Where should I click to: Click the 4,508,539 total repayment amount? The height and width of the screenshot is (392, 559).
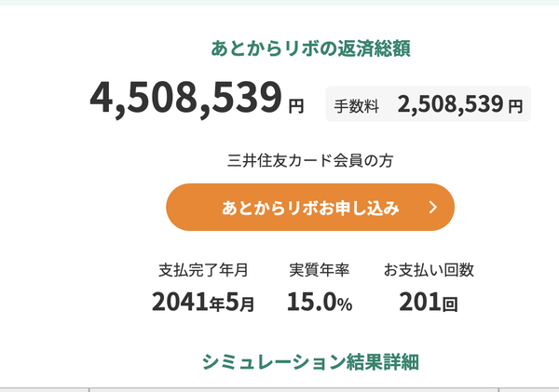[185, 99]
